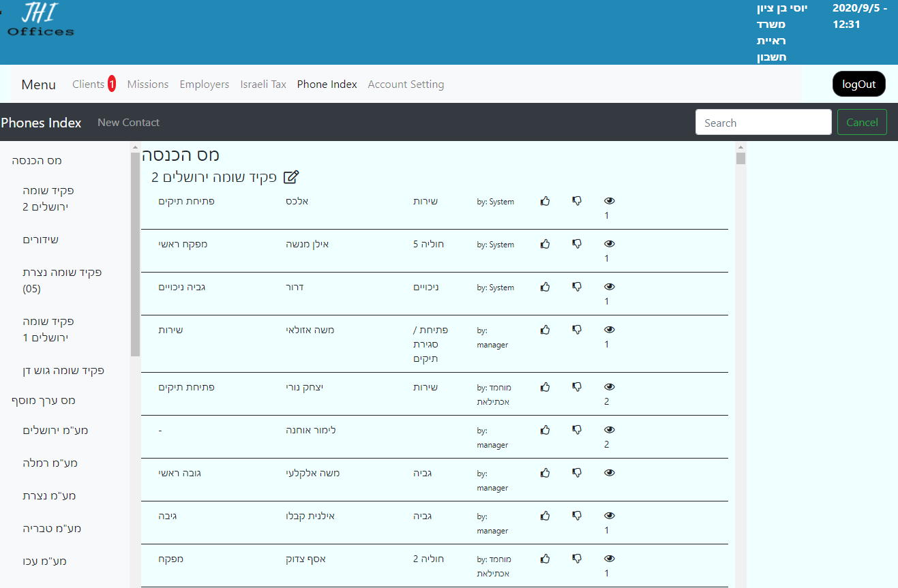Open the Israeli Tax menu item

[x=263, y=84]
